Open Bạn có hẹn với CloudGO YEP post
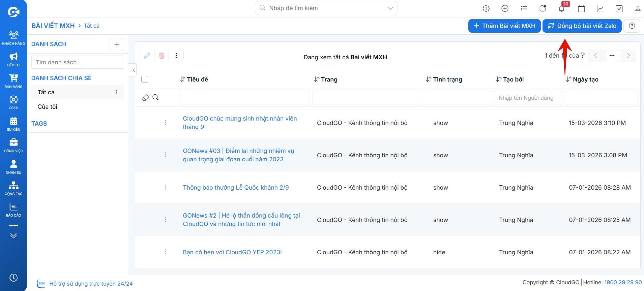 pos(232,252)
